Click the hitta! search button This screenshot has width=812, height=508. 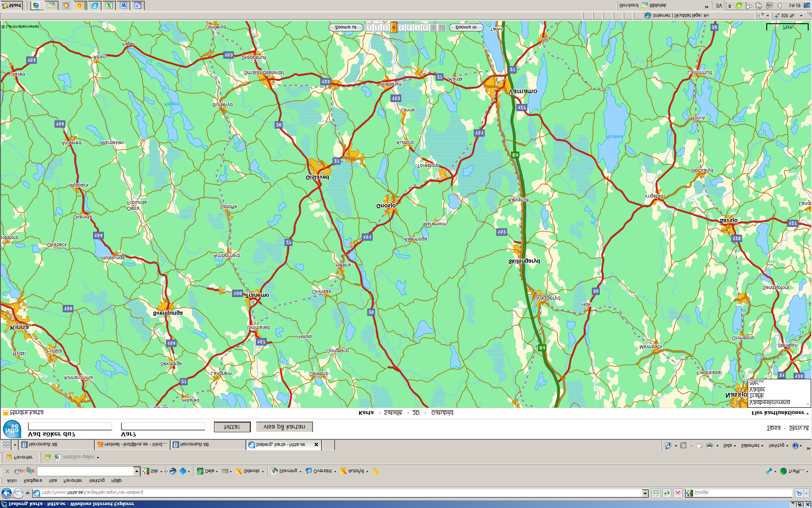232,427
